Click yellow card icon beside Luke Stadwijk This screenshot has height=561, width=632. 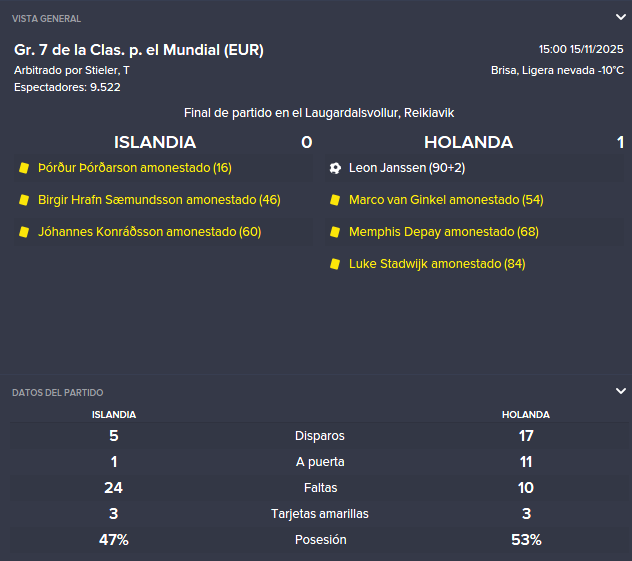[x=335, y=264]
